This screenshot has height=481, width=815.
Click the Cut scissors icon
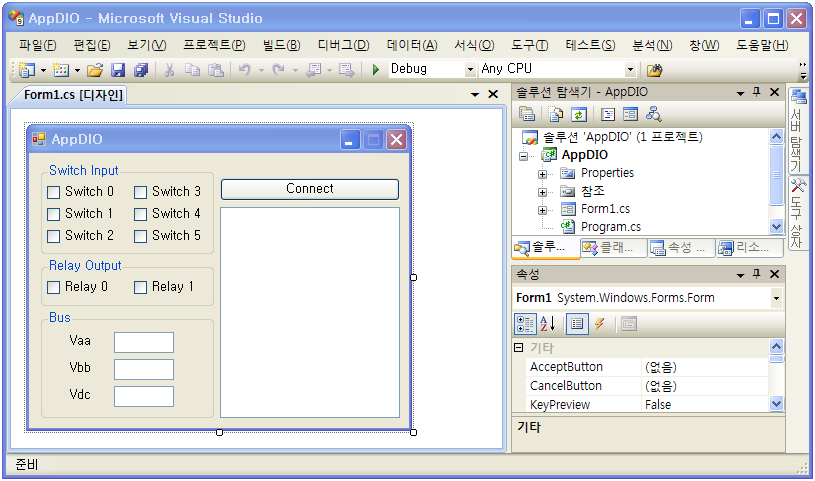click(x=169, y=70)
